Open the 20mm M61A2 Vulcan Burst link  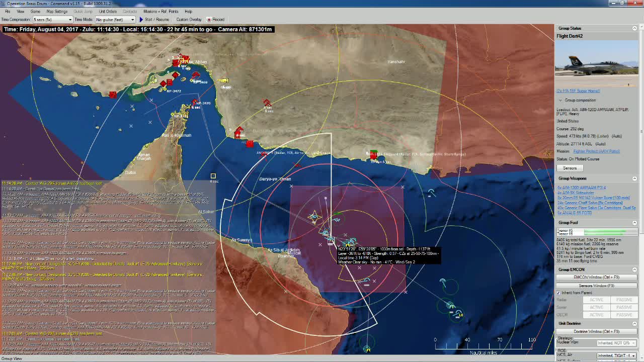point(593,198)
